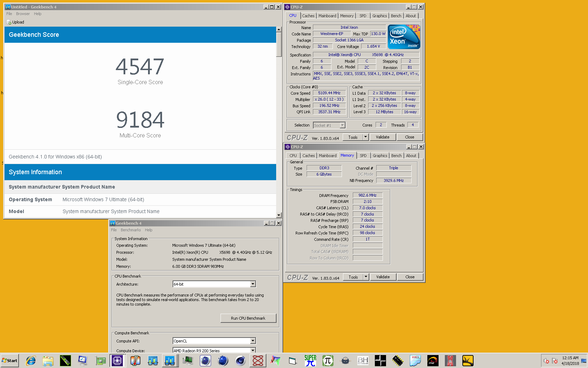Viewport: 588px width, 368px height.
Task: Click the green RAM stick taskbar icon
Action: coord(65,361)
